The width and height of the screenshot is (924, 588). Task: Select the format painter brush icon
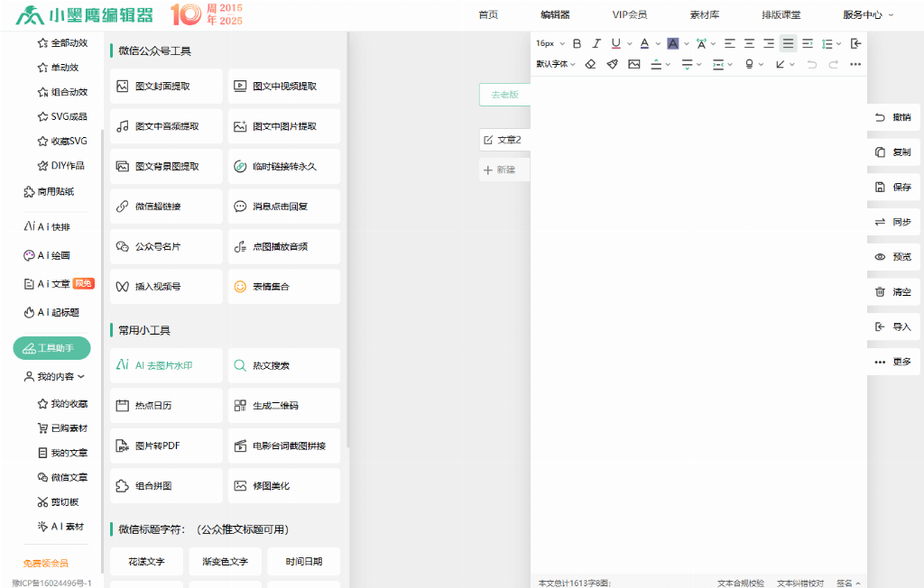(x=613, y=64)
